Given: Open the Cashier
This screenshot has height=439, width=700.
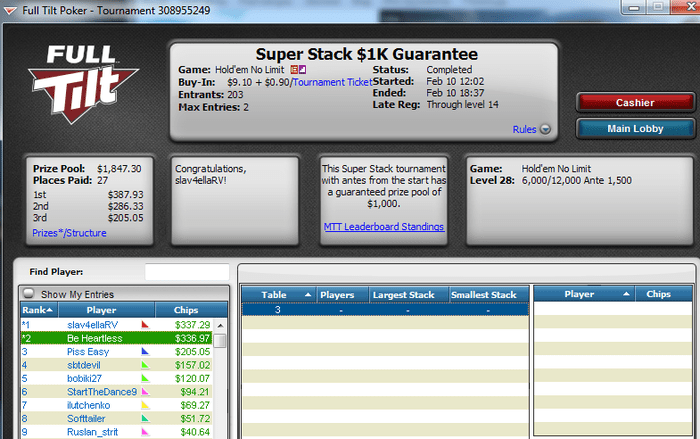Looking at the screenshot, I should [x=635, y=103].
